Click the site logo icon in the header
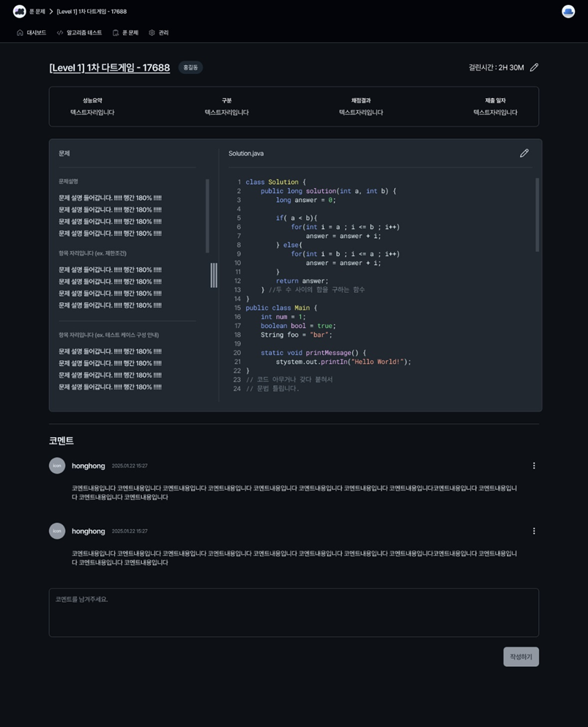588x727 pixels. click(x=20, y=12)
